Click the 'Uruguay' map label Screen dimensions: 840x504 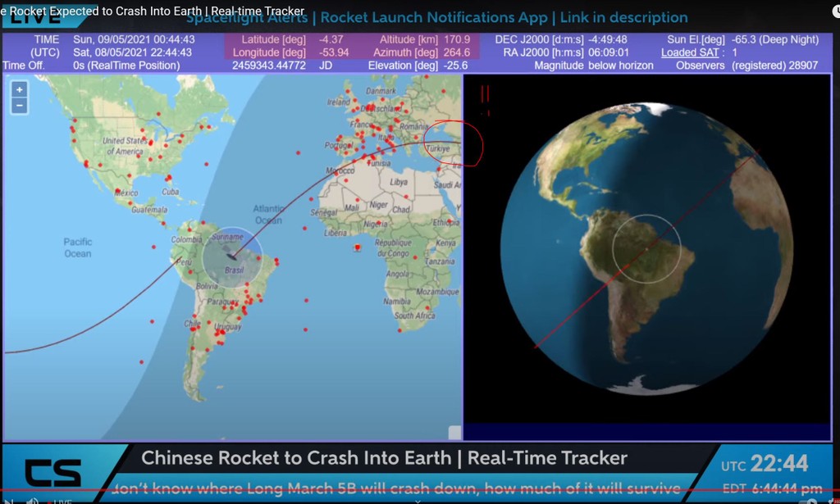[x=228, y=326]
